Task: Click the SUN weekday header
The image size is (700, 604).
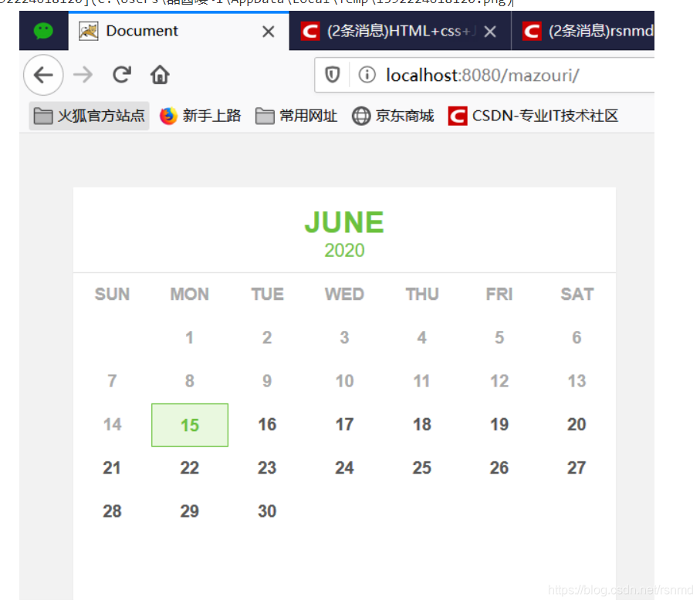Action: click(x=112, y=295)
